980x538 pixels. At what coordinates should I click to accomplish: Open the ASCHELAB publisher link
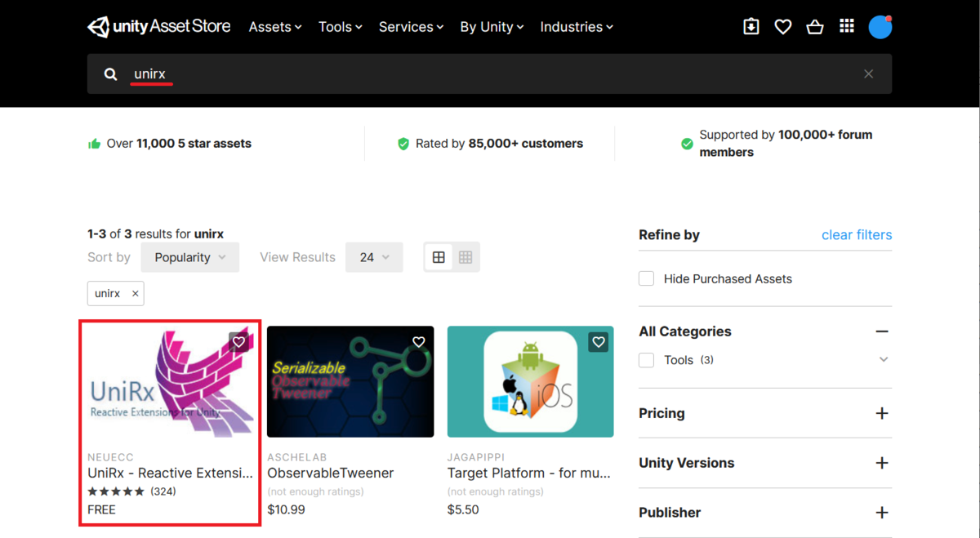296,457
